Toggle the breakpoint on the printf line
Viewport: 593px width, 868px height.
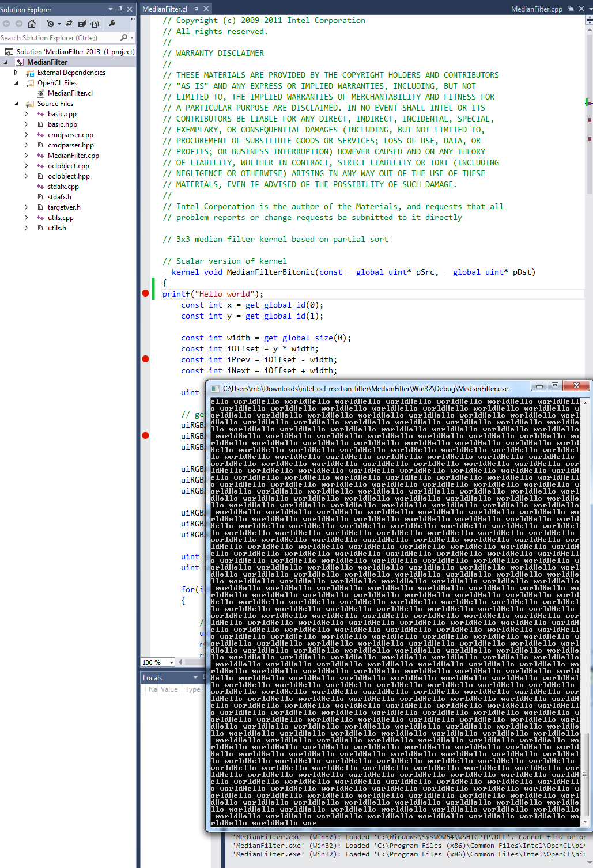coord(145,294)
